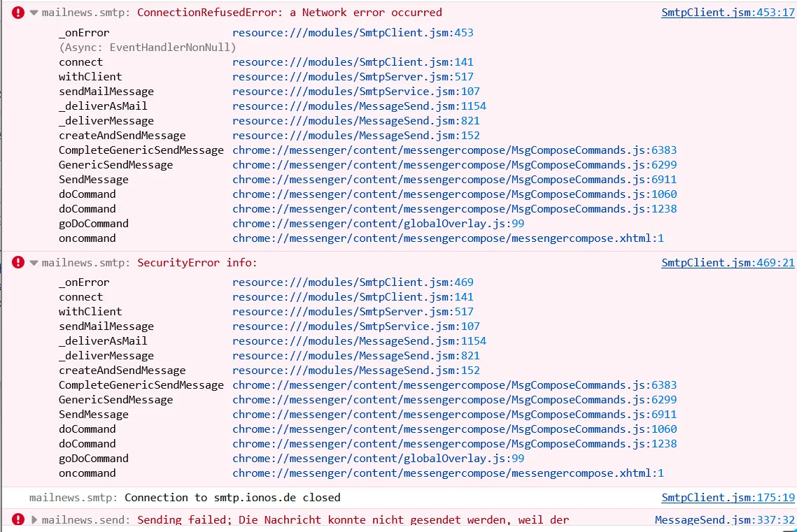Open MsgComposeCommands.js:1238 link in SecurityError trace
This screenshot has height=532, width=797.
[x=454, y=444]
